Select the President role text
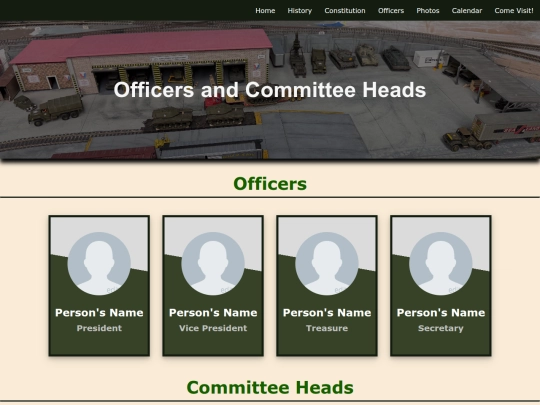The width and height of the screenshot is (540, 405). 99,328
